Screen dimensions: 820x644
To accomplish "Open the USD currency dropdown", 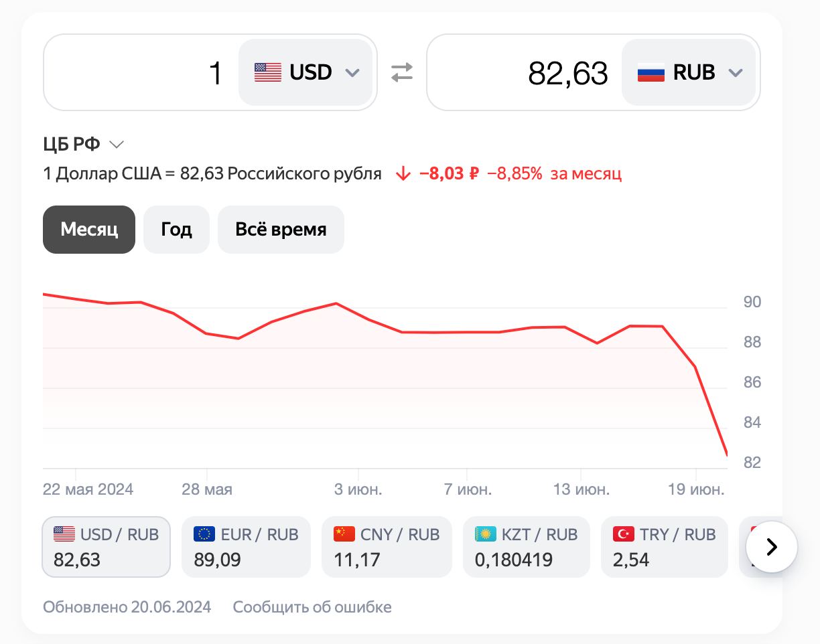I will pyautogui.click(x=306, y=72).
